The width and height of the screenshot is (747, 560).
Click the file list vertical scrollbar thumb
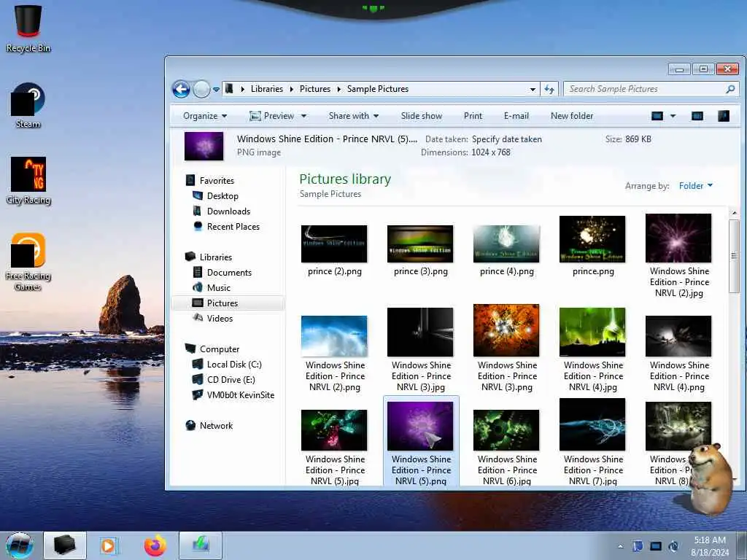point(734,256)
